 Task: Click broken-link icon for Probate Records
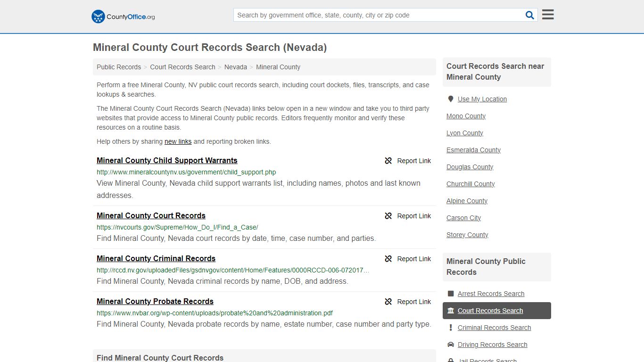[388, 302]
